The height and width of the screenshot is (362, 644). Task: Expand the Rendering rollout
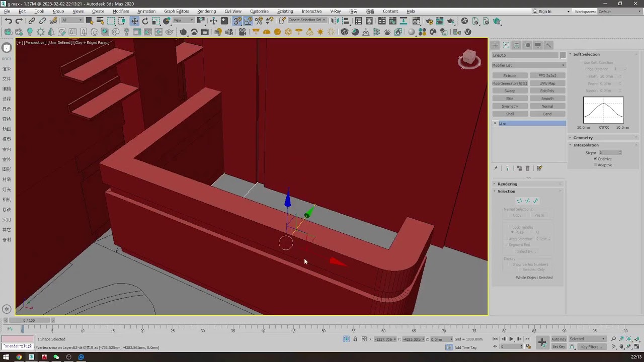click(x=527, y=184)
